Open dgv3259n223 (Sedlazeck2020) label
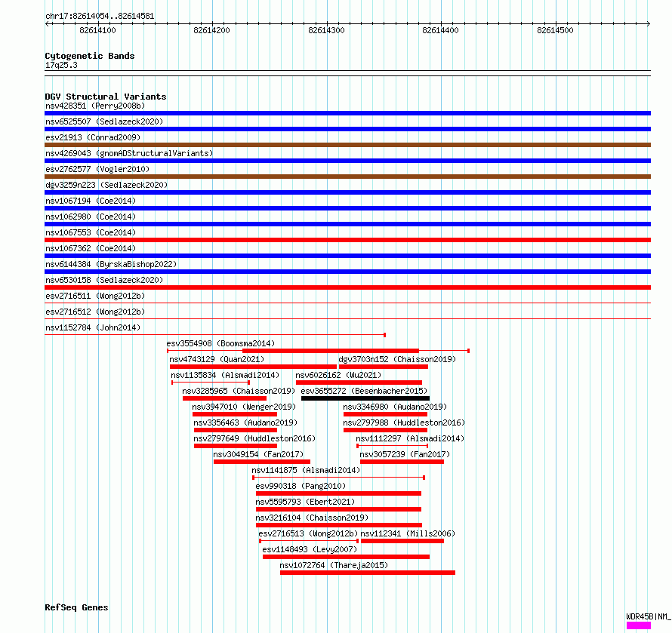This screenshot has height=633, width=672. [106, 185]
